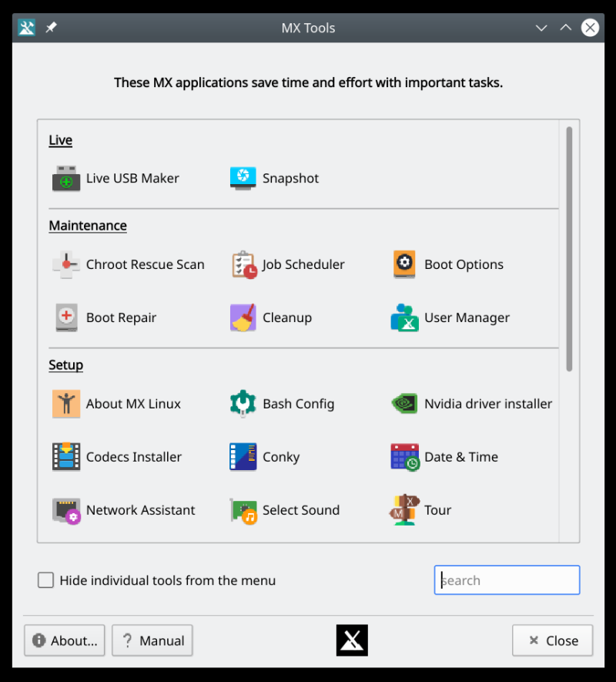Click the About... button

(x=65, y=640)
